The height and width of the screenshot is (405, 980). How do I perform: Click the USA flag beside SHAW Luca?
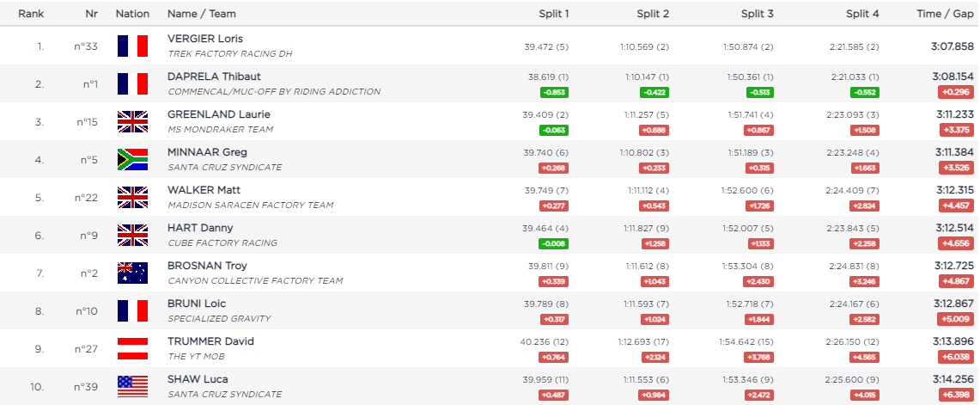[x=132, y=386]
